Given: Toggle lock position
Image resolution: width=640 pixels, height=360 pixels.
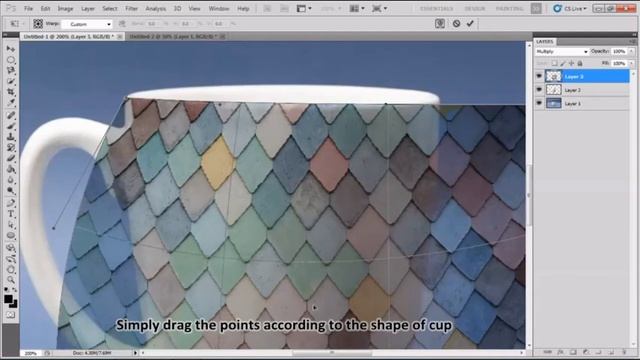Looking at the screenshot, I should click(x=571, y=63).
